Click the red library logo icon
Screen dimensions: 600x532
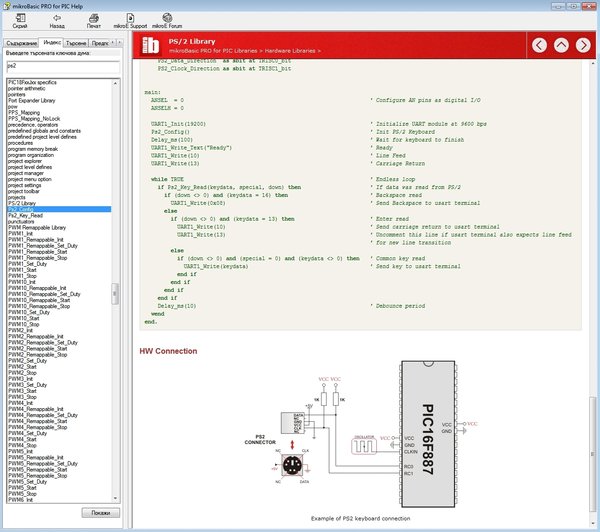(150, 45)
